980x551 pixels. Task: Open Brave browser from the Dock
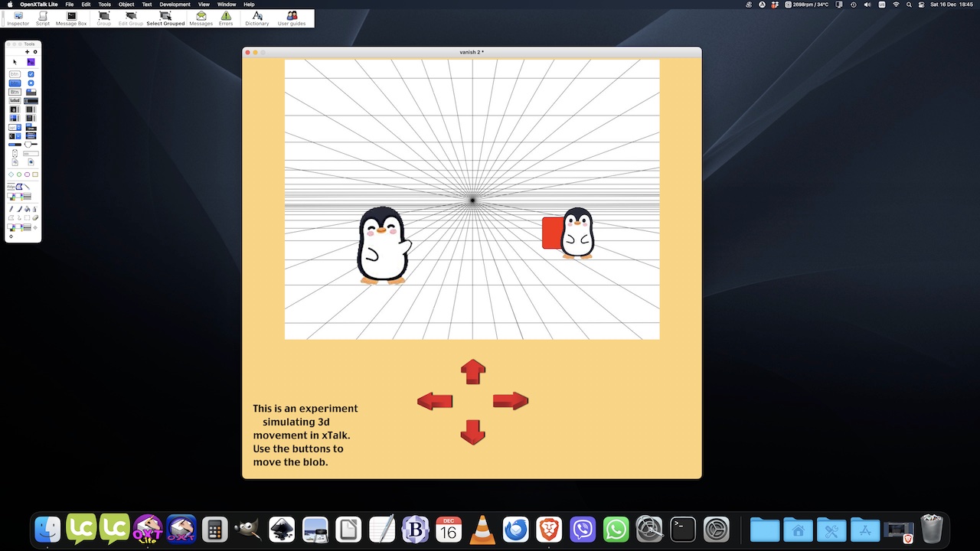tap(549, 529)
